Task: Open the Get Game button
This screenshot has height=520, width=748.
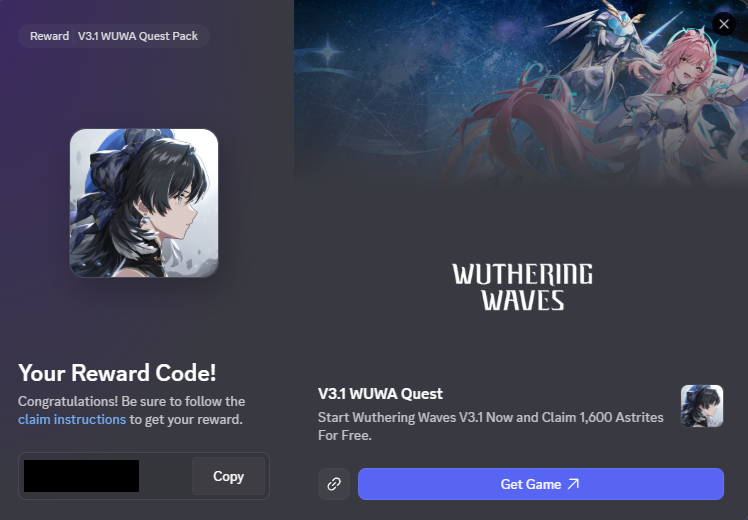Action: (x=541, y=484)
